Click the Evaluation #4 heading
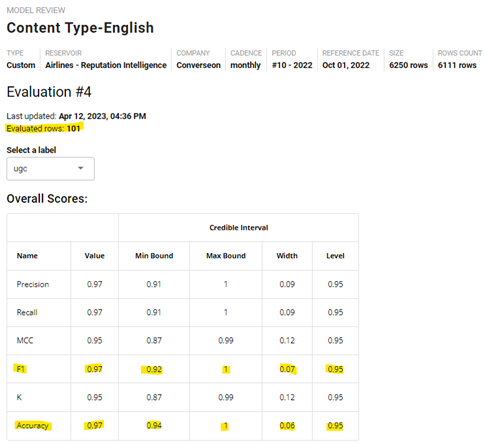Image resolution: width=485 pixels, height=444 pixels. click(x=49, y=92)
